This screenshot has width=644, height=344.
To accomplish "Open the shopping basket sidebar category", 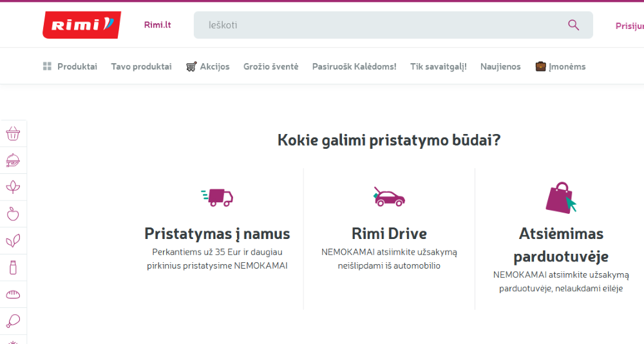I will [13, 133].
